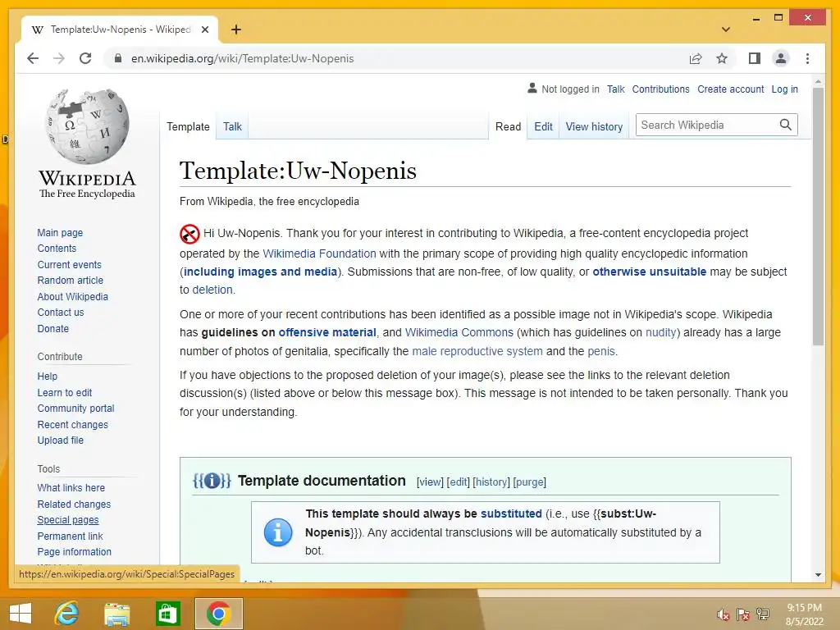Go to Main page in sidebar
Viewport: 840px width, 630px height.
[60, 232]
